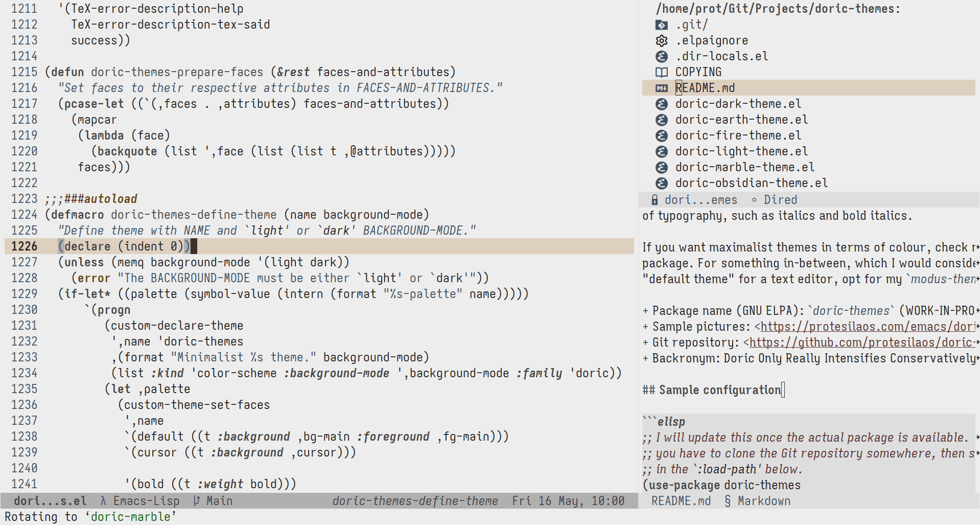Screen dimensions: 980x525
Task: Follow the github.com protesilaos repository link
Action: 862,343
